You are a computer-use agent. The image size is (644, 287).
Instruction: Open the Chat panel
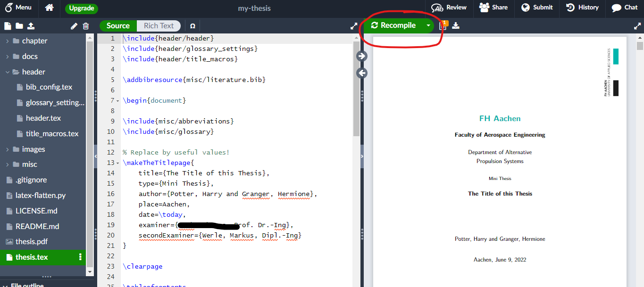624,8
